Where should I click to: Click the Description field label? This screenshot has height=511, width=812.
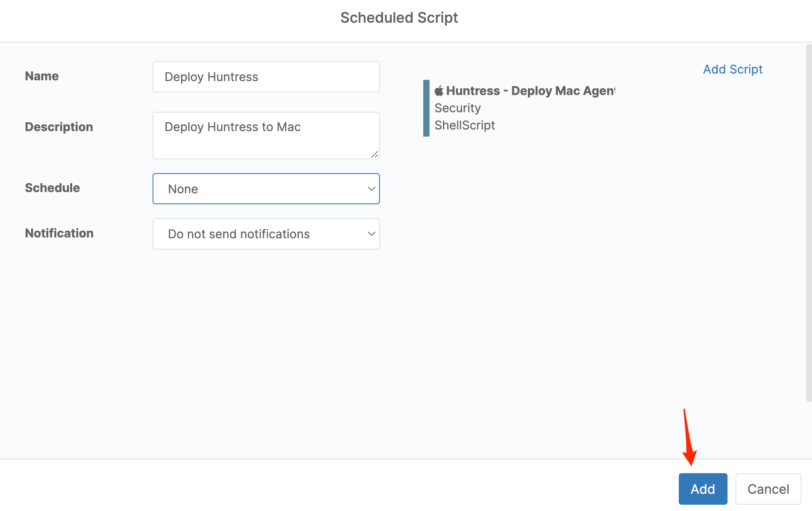point(59,127)
